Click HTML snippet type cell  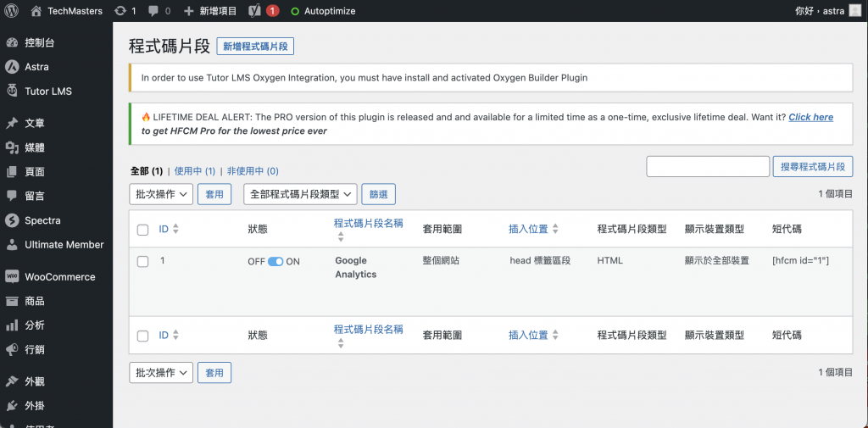click(610, 261)
